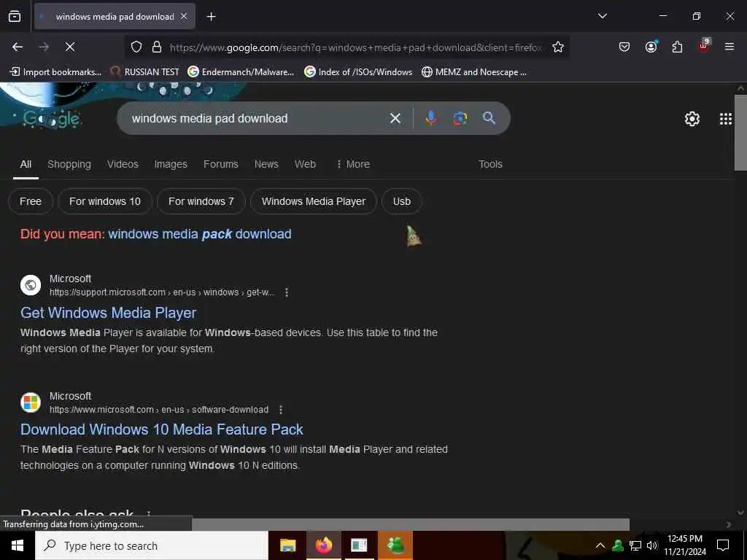
Task: Start voice search with microphone
Action: 430,118
